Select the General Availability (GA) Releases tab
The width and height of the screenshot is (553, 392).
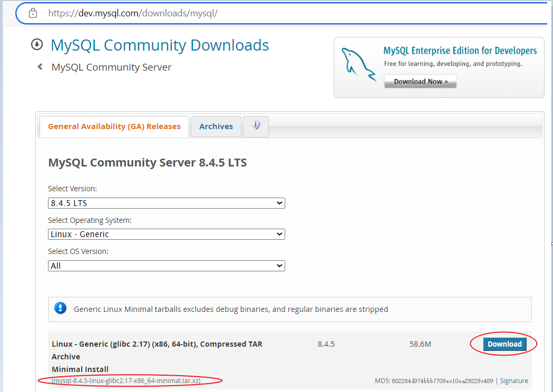(x=114, y=126)
